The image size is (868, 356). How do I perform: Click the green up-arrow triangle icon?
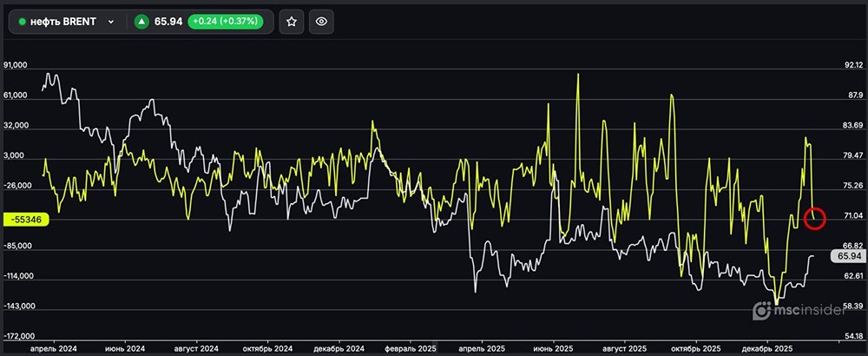(x=141, y=22)
